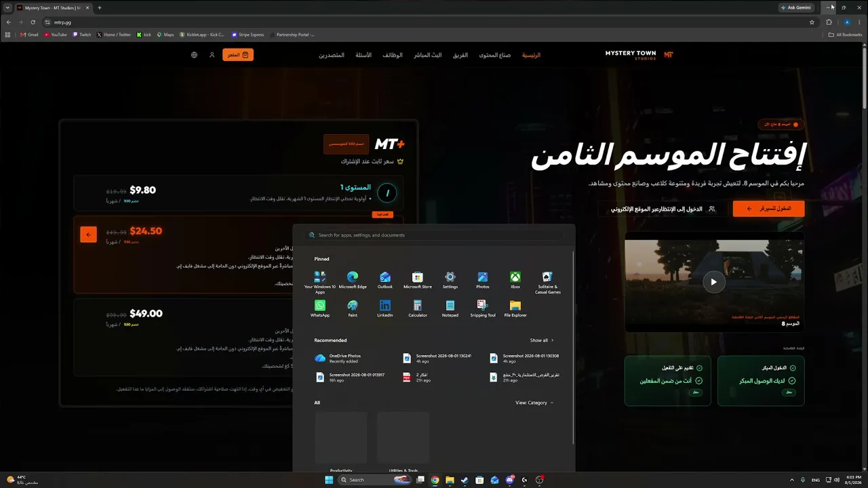This screenshot has width=868, height=488.
Task: Click the taskbar microphone tray icon
Action: pyautogui.click(x=803, y=480)
